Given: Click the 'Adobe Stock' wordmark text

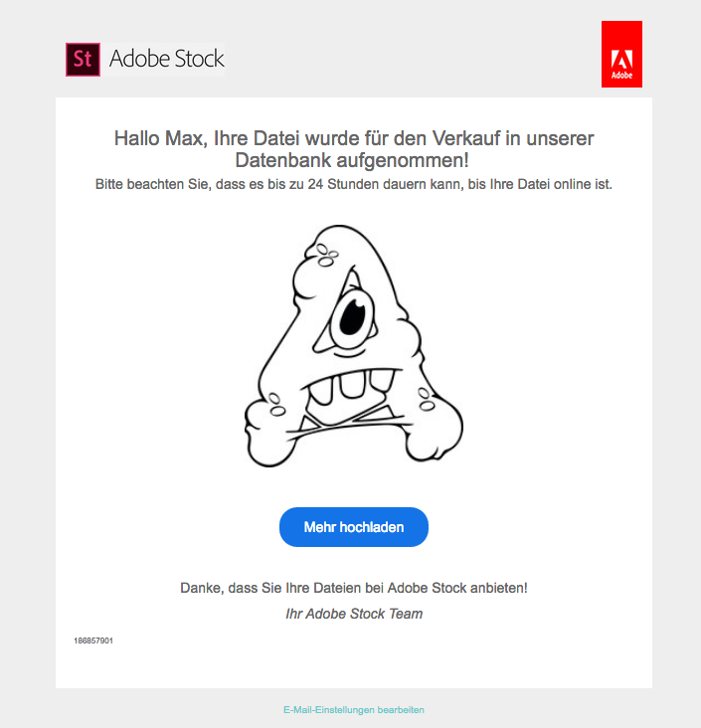Looking at the screenshot, I should (166, 60).
